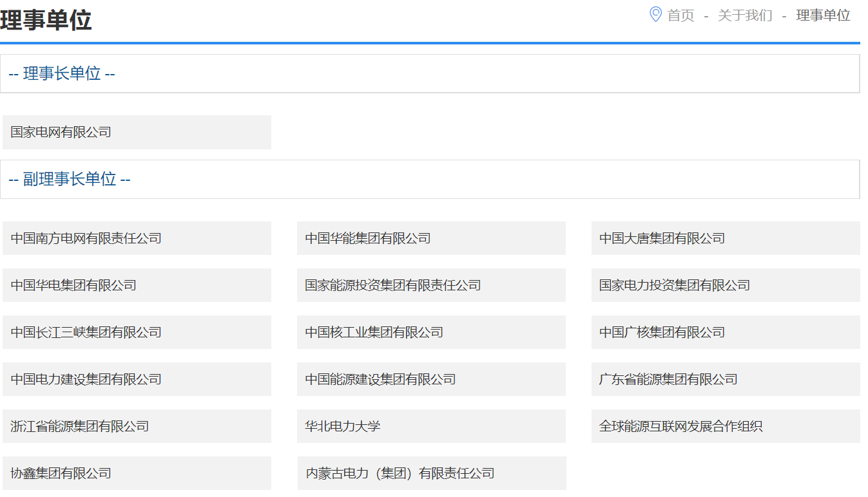Click 中国长江三峡集团有限公司

click(x=137, y=332)
